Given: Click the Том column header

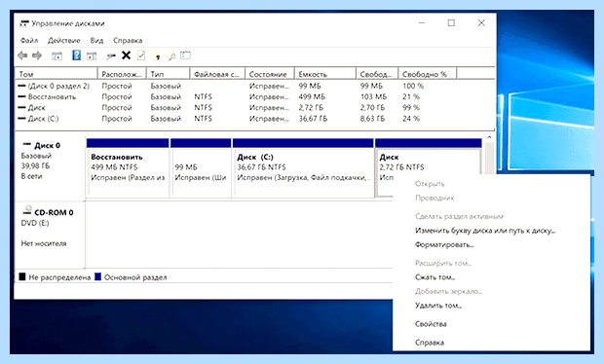Looking at the screenshot, I should pos(57,74).
